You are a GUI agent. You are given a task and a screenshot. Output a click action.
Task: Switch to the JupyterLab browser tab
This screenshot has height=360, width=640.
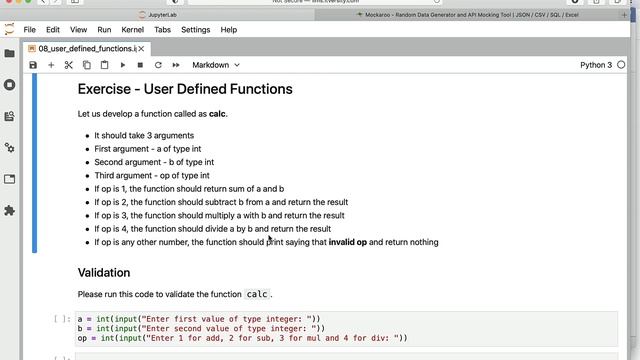point(158,15)
